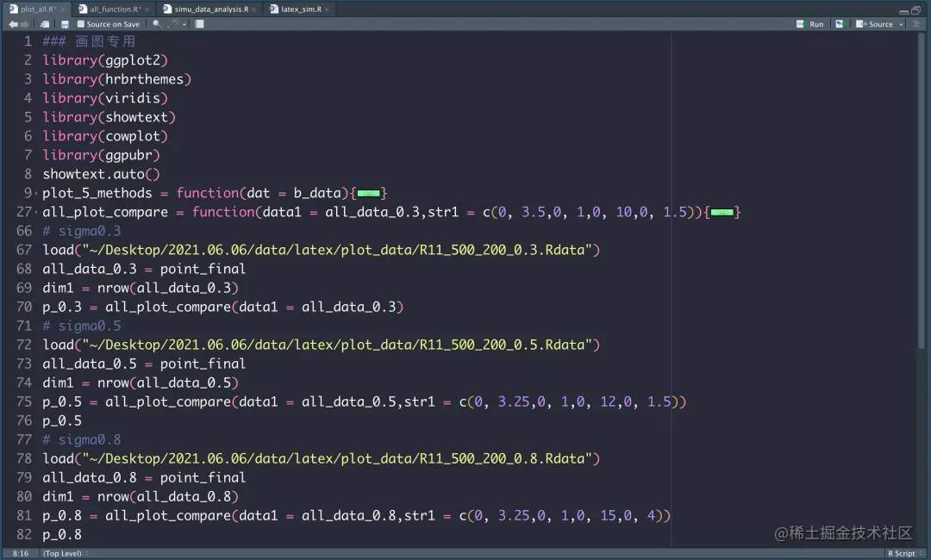This screenshot has width=931, height=560.
Task: Close the simu_data_analysis.R tab
Action: coord(254,9)
